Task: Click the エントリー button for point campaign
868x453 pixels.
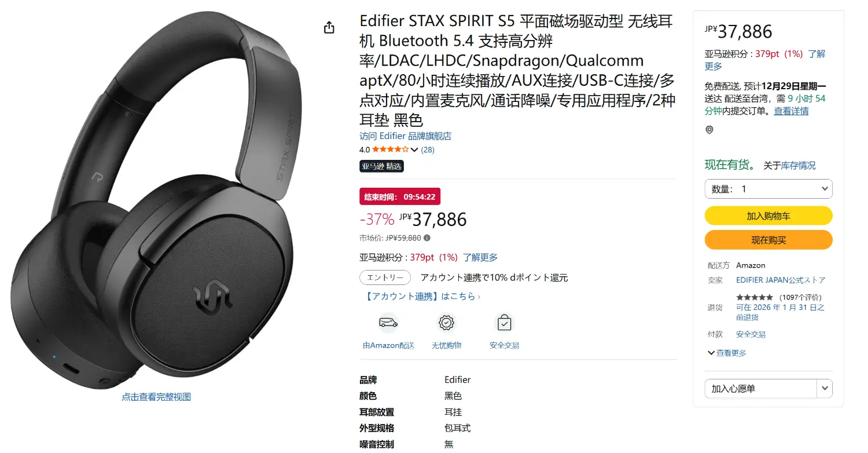Action: click(385, 277)
